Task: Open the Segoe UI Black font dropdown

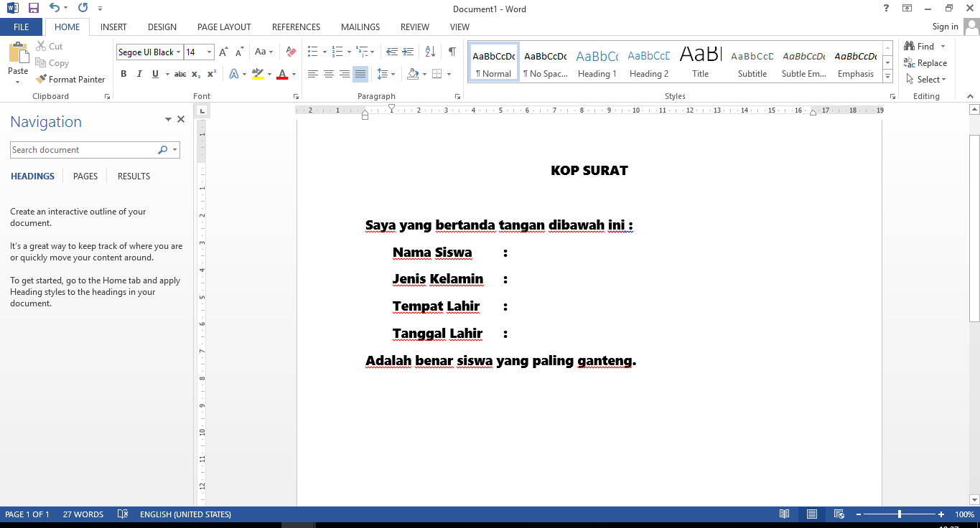Action: pyautogui.click(x=178, y=52)
